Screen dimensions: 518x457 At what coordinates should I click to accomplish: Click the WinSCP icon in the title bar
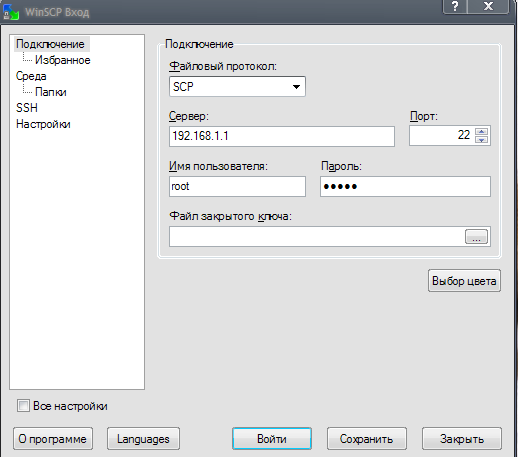(x=11, y=12)
